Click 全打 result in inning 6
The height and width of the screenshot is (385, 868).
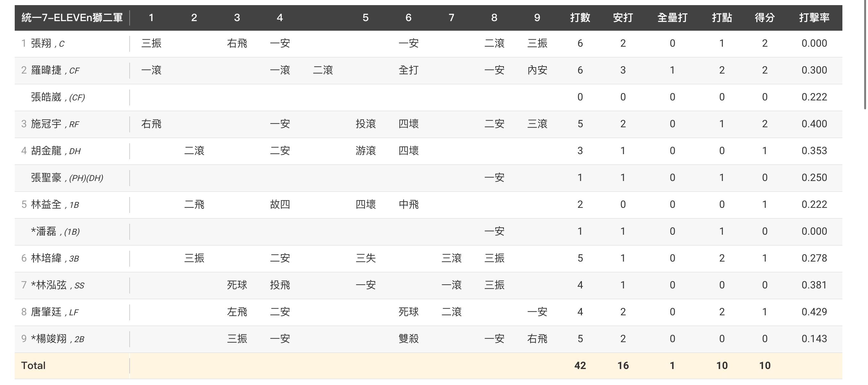click(x=408, y=70)
